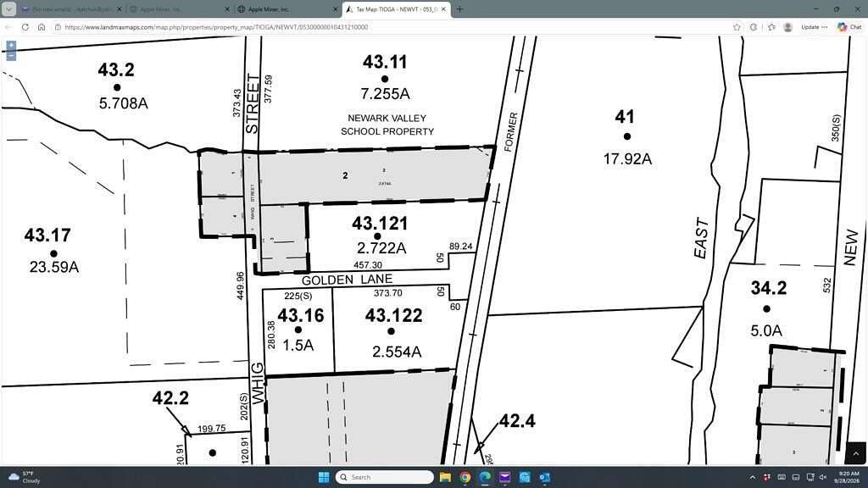868x488 pixels.
Task: Focus the landmaxmaps URL address bar
Action: pyautogui.click(x=216, y=26)
